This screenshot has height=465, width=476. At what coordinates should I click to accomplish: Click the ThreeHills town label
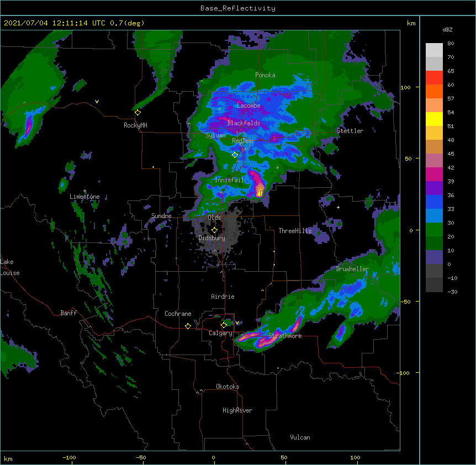pos(295,231)
